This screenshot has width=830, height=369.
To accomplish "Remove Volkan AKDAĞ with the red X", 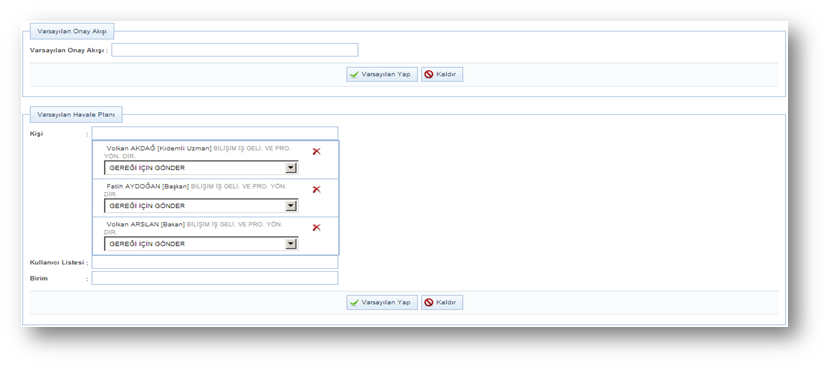I will pyautogui.click(x=317, y=151).
